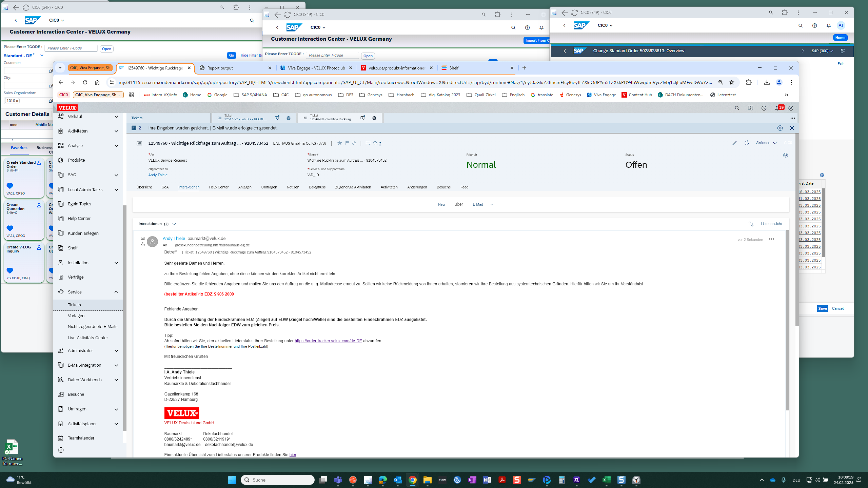Open the Content Hub bookmark
868x488 pixels.
[x=636, y=95]
